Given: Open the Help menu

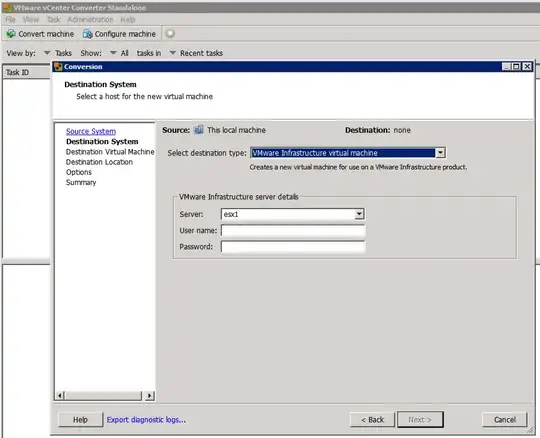Looking at the screenshot, I should (127, 20).
